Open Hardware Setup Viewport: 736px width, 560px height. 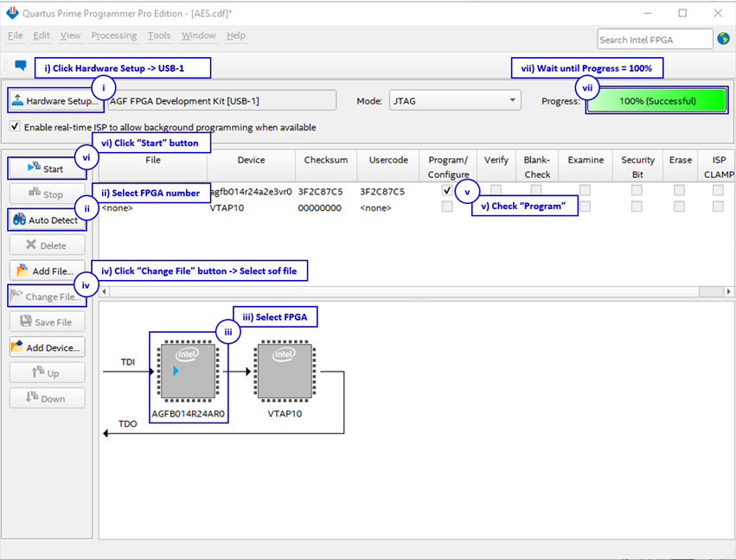[56, 101]
